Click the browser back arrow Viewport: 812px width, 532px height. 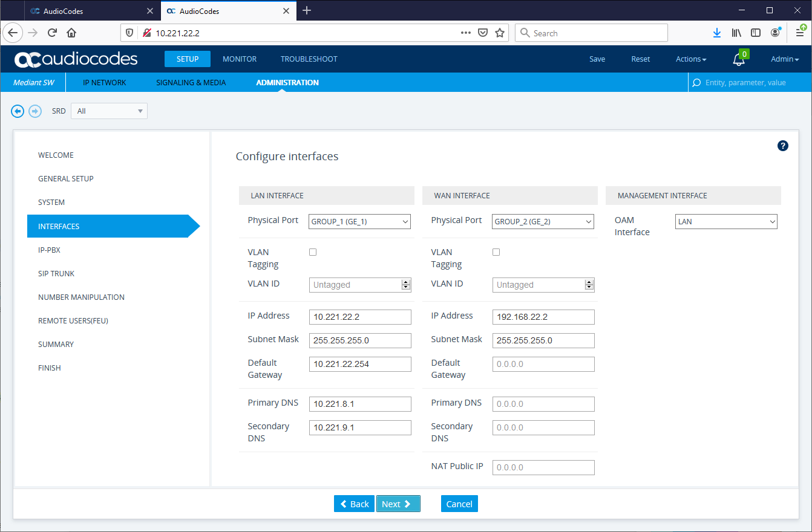[x=13, y=33]
